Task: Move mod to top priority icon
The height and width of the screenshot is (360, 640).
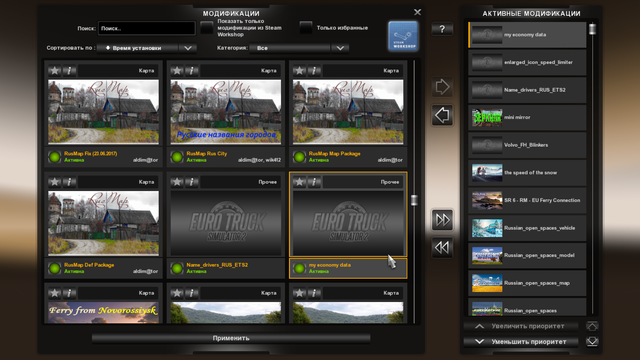Action: click(x=592, y=326)
